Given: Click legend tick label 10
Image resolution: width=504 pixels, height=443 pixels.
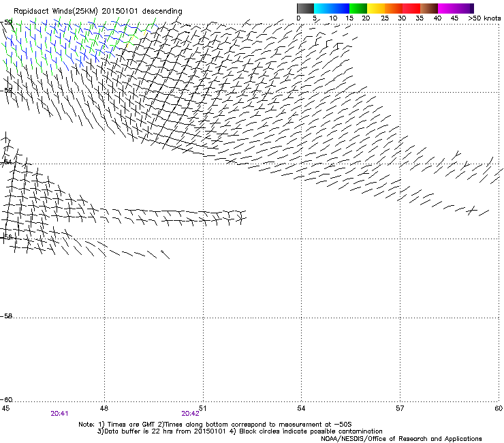Looking at the screenshot, I should point(333,18).
